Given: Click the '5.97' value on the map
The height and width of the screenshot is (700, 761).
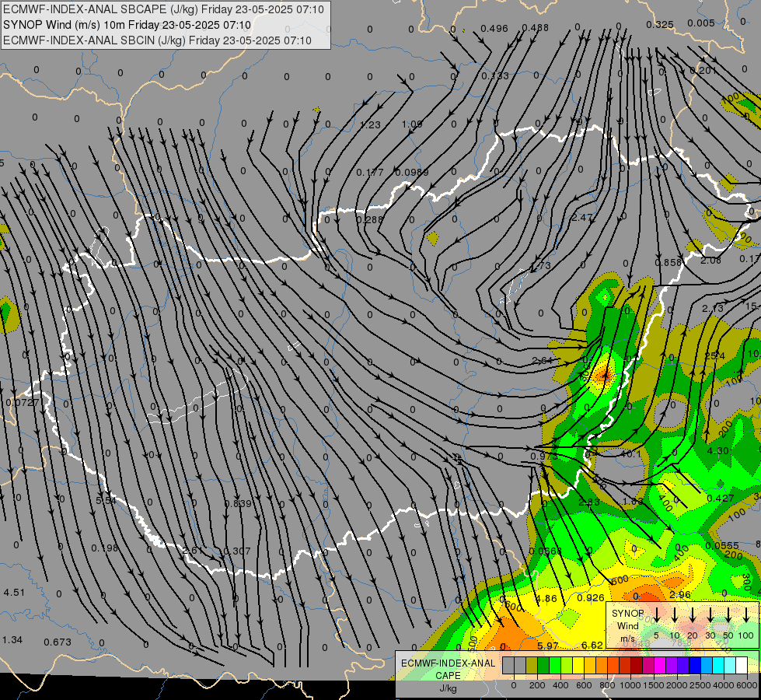Looking at the screenshot, I should click(548, 646).
